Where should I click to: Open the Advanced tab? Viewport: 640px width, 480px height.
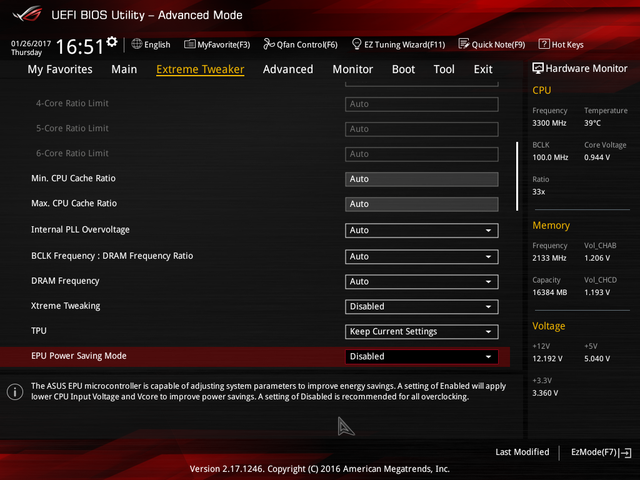tap(288, 69)
